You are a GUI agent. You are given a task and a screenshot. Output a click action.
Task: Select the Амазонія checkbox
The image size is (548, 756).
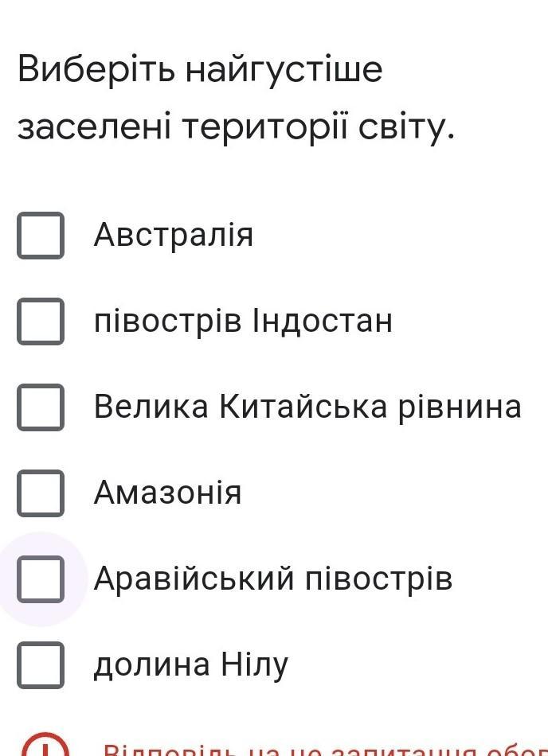coord(41,493)
